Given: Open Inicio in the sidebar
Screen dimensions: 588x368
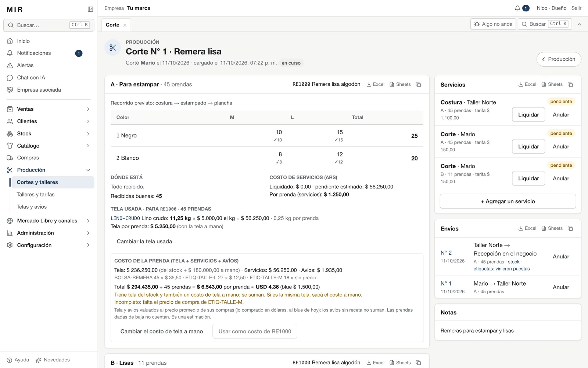Looking at the screenshot, I should [49, 41].
